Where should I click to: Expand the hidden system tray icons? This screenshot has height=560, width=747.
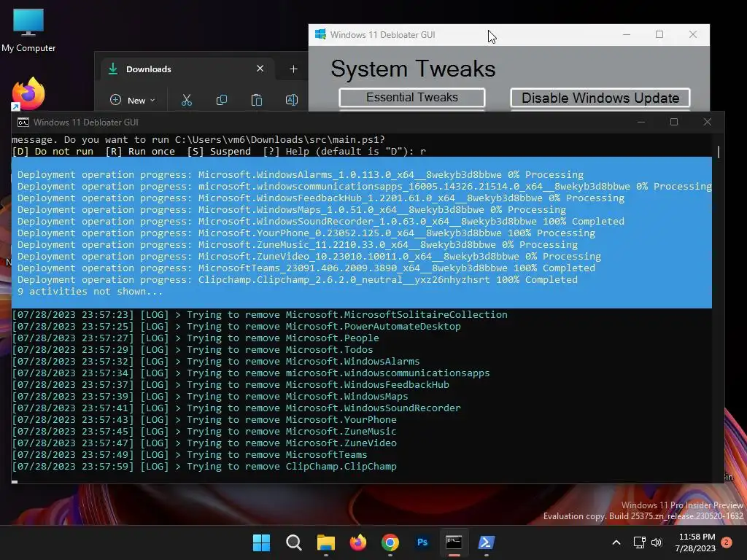[616, 542]
